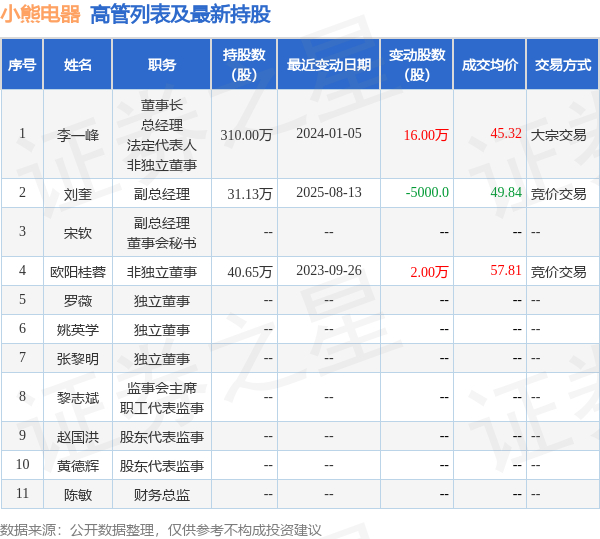Click the 45.32 average price

506,133
